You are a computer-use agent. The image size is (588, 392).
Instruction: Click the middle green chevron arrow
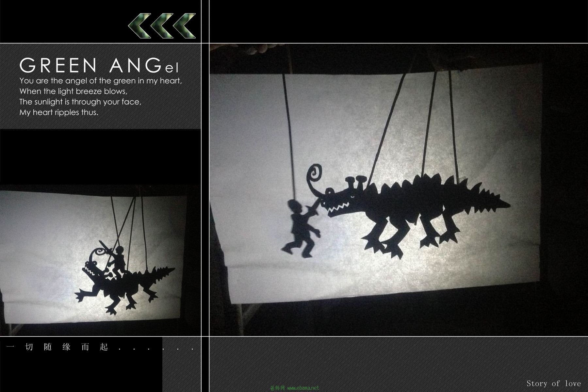[x=162, y=26]
